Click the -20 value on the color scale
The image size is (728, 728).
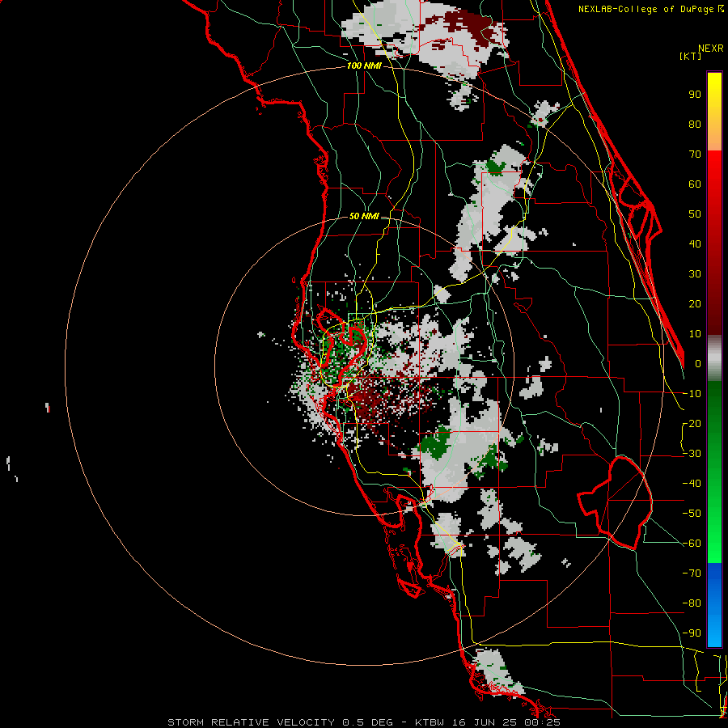pos(692,424)
